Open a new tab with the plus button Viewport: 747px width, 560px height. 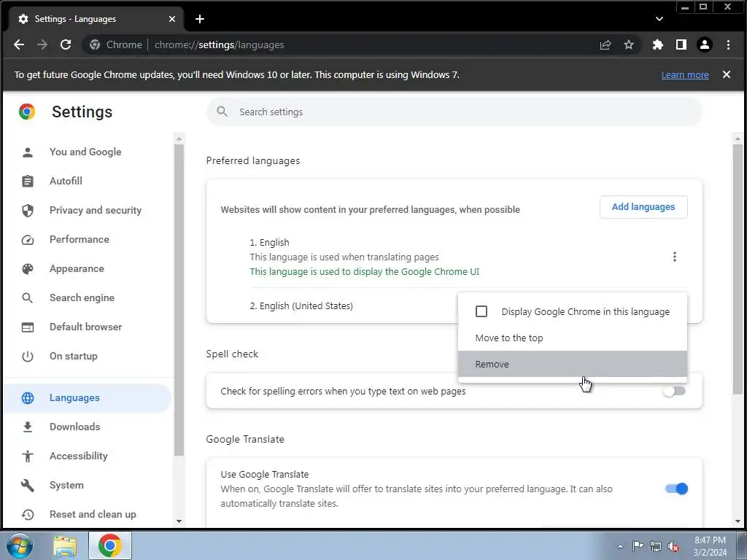click(200, 19)
